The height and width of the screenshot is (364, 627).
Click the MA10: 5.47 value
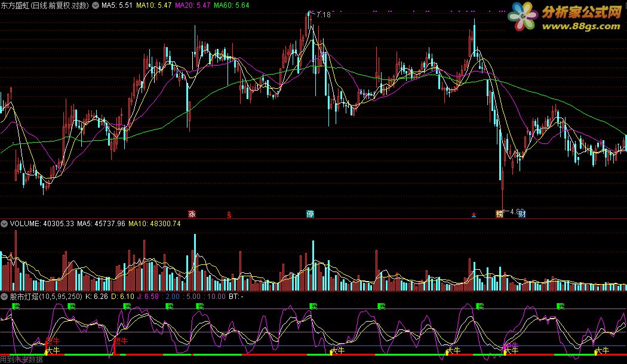tap(154, 5)
